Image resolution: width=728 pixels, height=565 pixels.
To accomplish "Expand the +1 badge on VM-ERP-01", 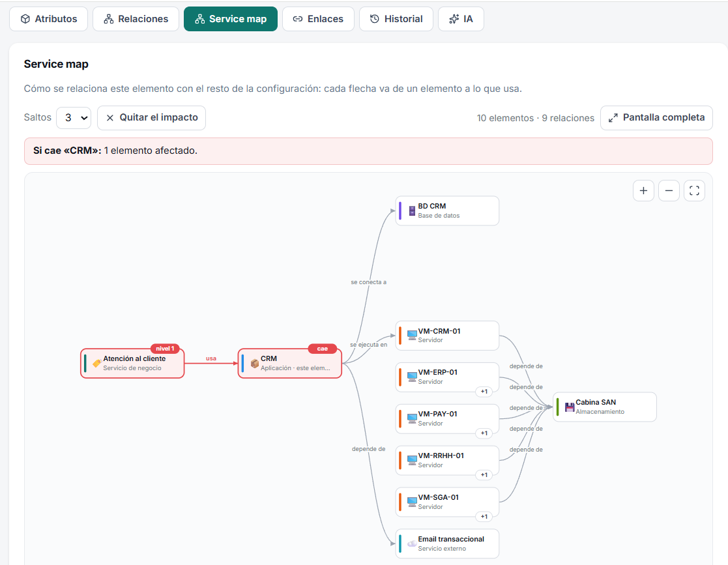I will click(x=484, y=392).
